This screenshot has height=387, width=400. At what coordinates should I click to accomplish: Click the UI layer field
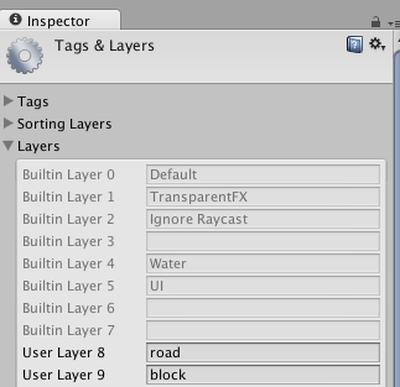tap(263, 286)
